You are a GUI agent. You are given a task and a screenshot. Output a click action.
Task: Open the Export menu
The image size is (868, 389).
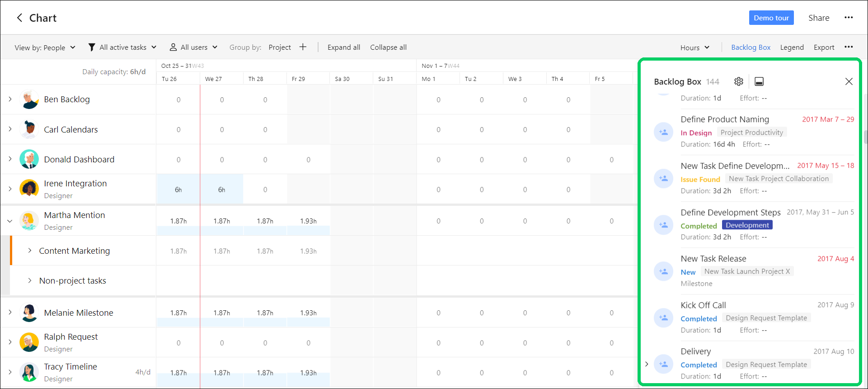pos(824,47)
